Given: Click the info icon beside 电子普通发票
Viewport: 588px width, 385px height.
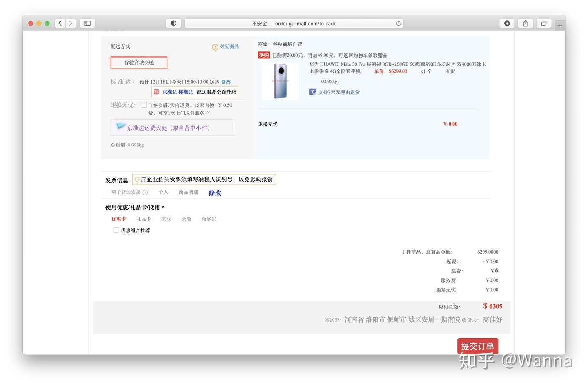Looking at the screenshot, I should click(145, 192).
